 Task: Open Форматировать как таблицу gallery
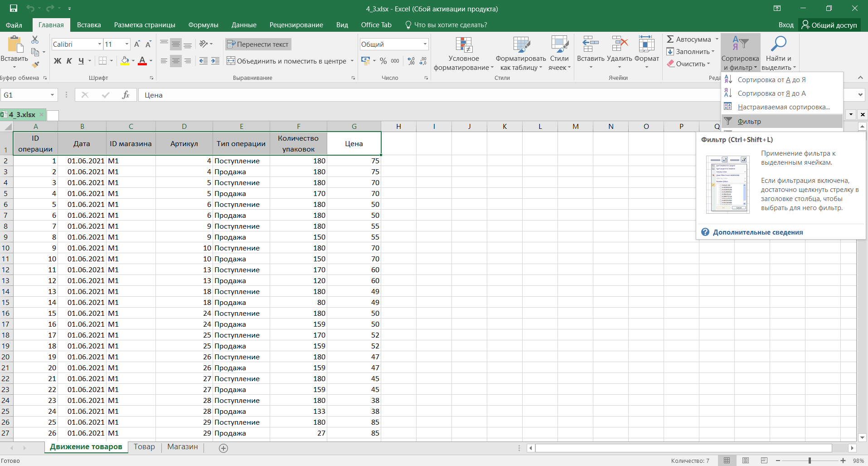point(521,54)
